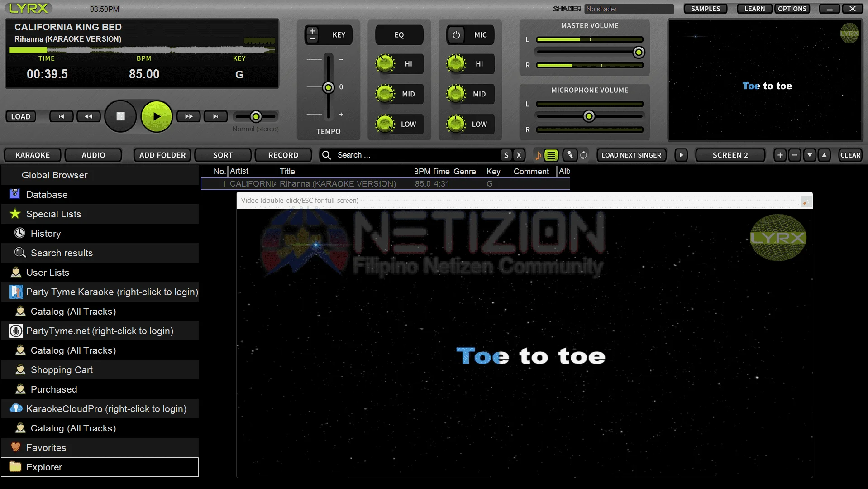Click the RECORD button

coord(283,155)
